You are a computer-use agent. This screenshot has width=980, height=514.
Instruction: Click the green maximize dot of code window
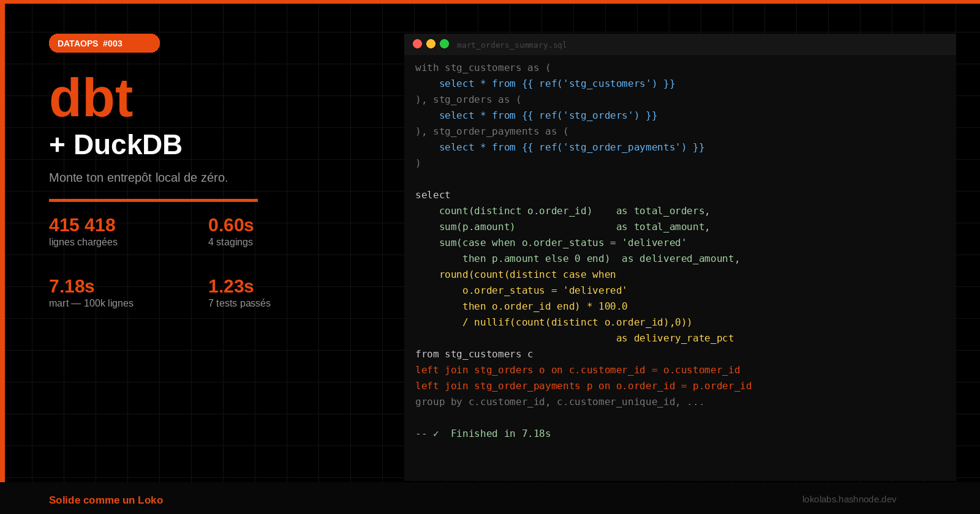click(445, 44)
